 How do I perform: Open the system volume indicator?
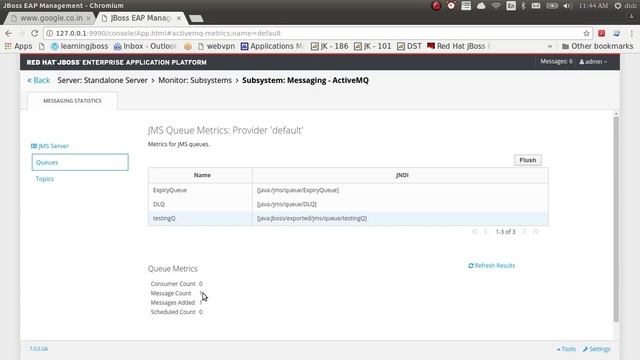point(567,6)
